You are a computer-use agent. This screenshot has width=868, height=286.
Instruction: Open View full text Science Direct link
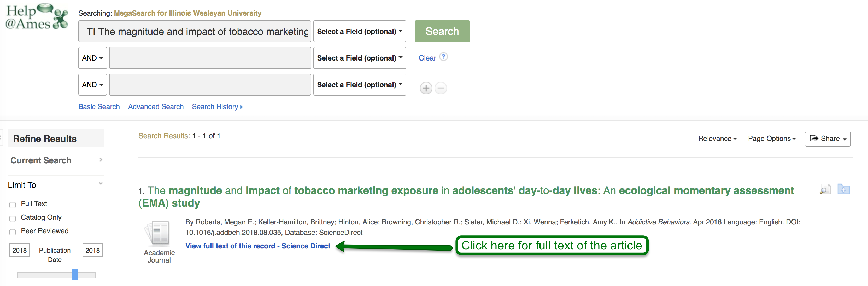257,246
